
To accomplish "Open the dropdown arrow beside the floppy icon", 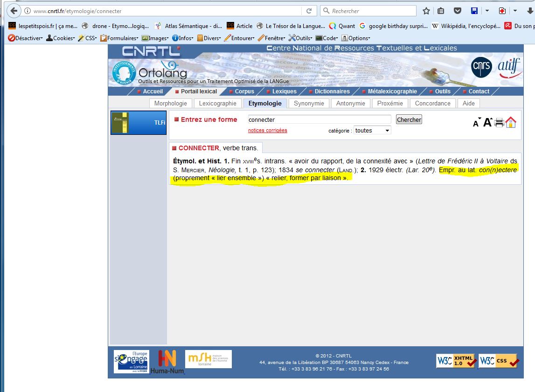I will (x=487, y=11).
